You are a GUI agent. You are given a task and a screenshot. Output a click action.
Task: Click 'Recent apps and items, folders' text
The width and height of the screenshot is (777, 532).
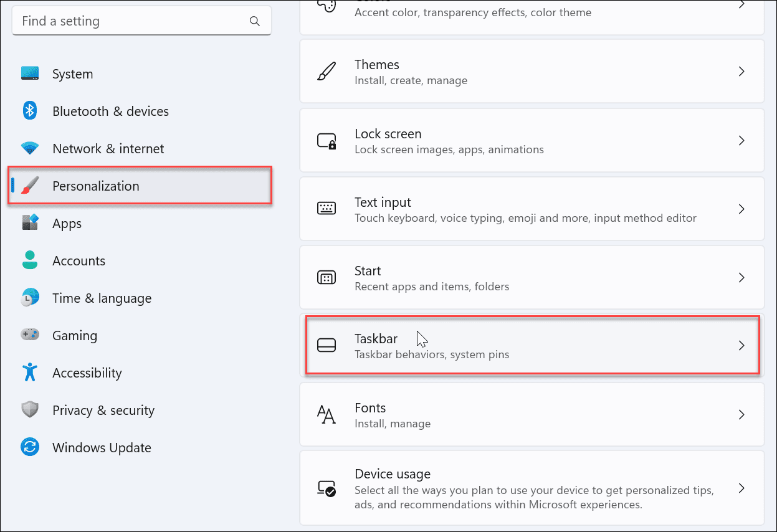(x=432, y=287)
